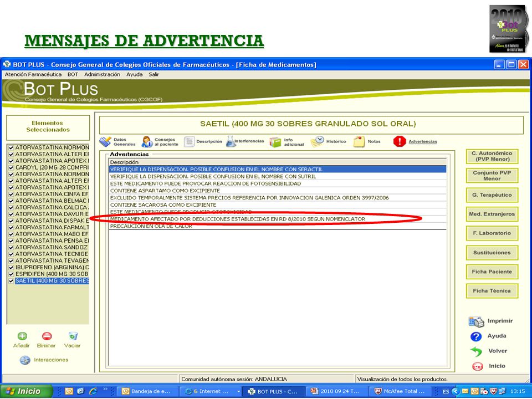Image resolution: width=532 pixels, height=399 pixels.
Task: Open the Descripción document icon
Action: click(189, 141)
